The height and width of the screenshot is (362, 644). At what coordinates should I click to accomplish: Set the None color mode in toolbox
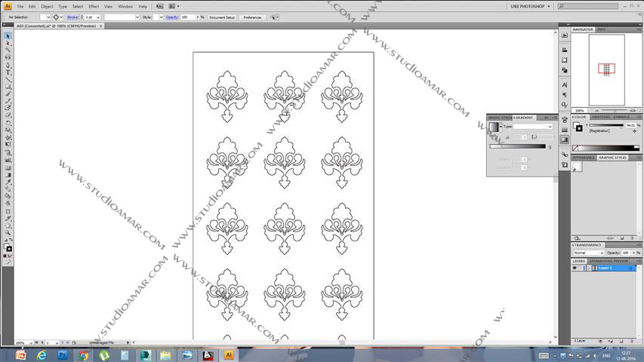pyautogui.click(x=11, y=256)
